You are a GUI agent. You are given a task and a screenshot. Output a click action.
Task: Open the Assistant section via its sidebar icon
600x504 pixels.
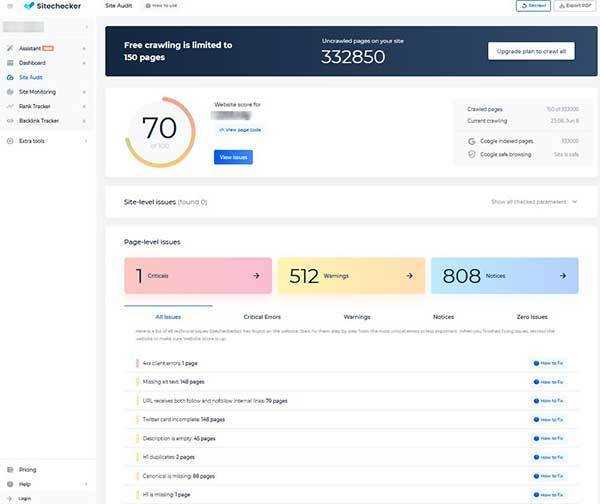[9, 48]
